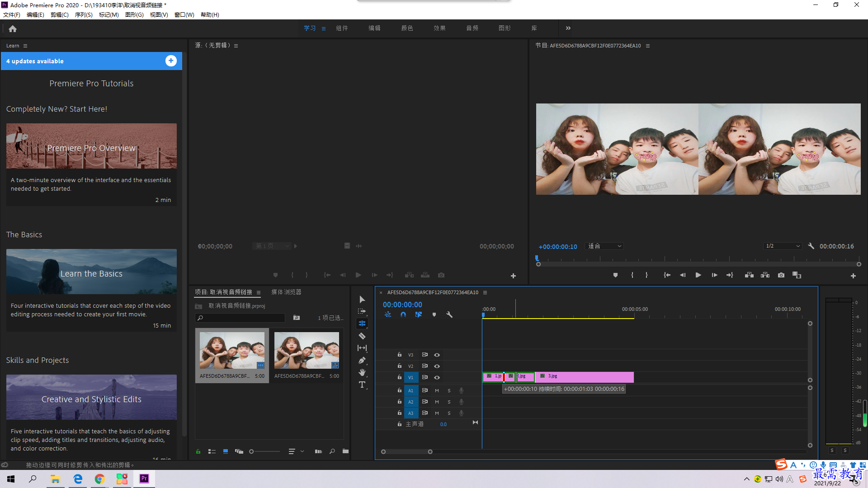Step back one frame in program monitor
The image size is (868, 488).
[683, 275]
